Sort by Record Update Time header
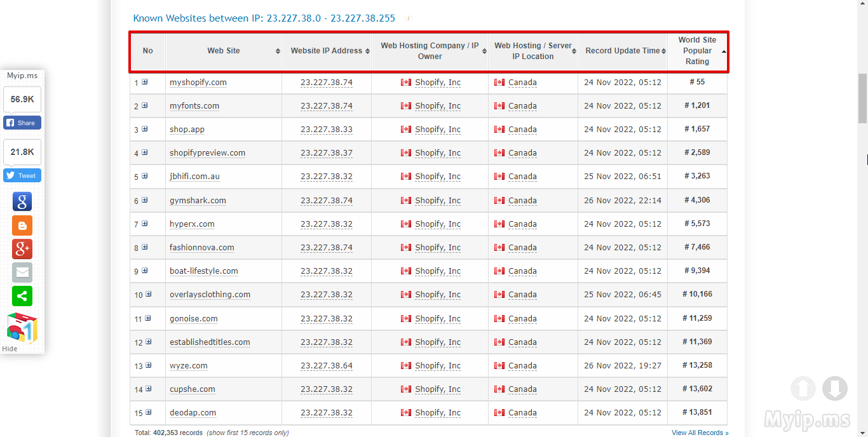868x437 pixels. (x=623, y=51)
